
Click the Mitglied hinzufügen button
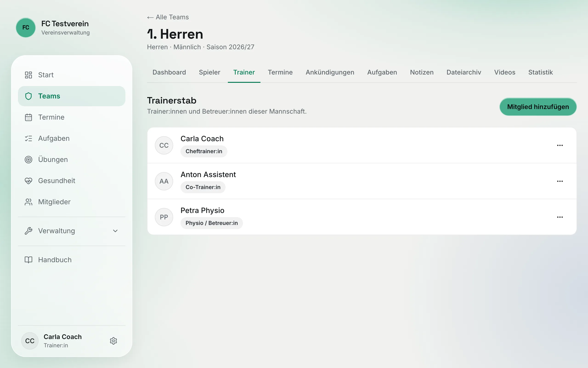pos(538,107)
